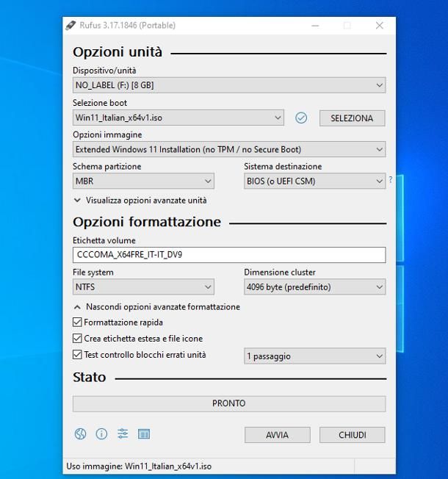Click the Etichetta volume text field

pos(229,255)
